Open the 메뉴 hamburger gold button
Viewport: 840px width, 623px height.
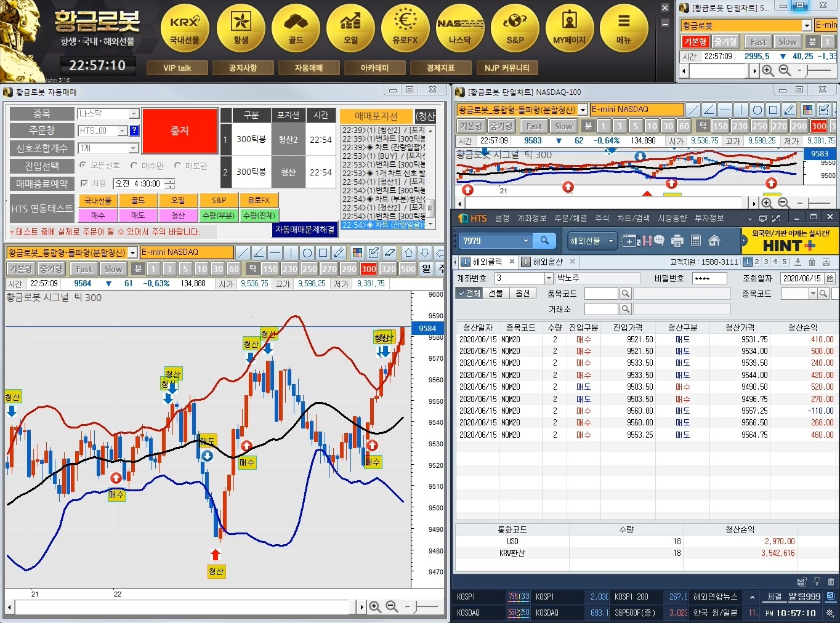click(x=624, y=28)
